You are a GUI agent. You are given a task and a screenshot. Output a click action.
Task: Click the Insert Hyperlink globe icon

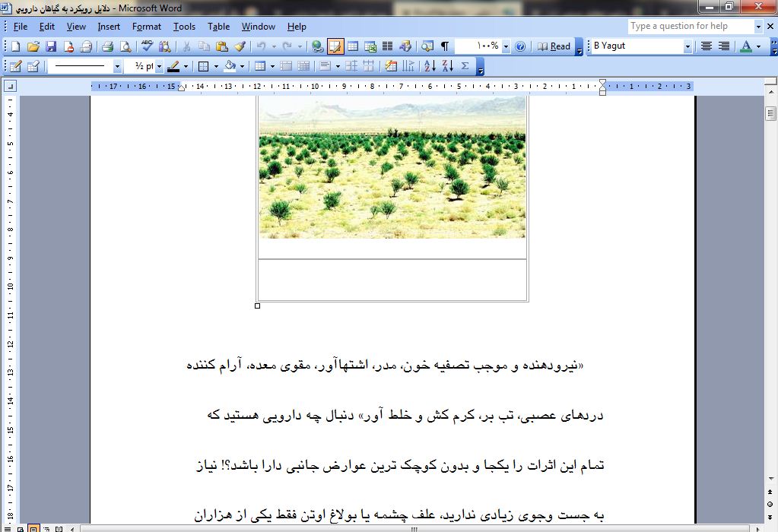click(x=318, y=46)
